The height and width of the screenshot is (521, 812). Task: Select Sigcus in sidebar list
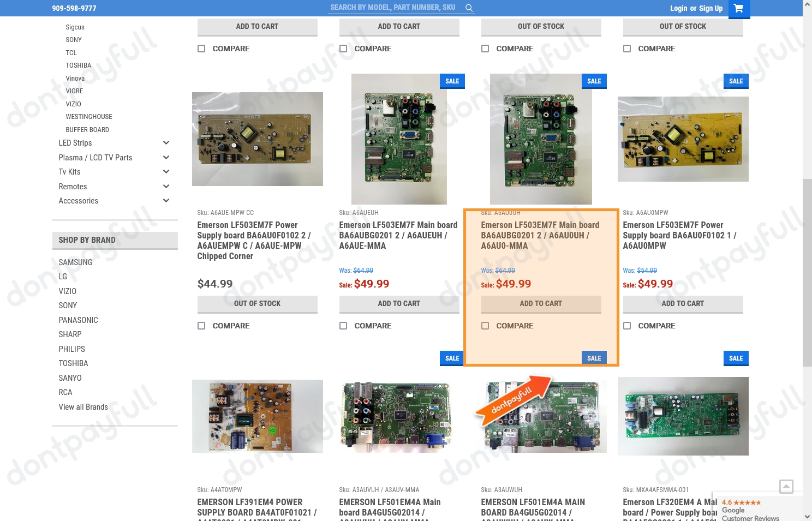75,27
